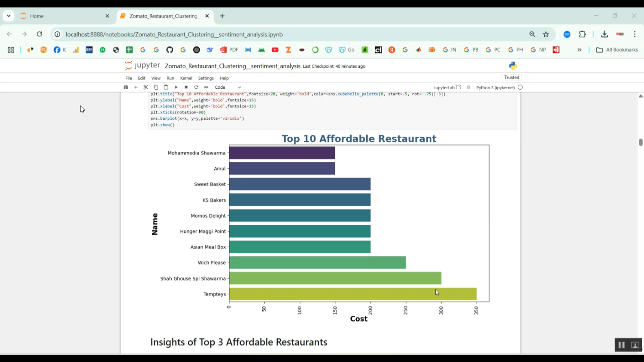Click the vertical scrollbar thumb
This screenshot has width=644, height=362.
[641, 142]
